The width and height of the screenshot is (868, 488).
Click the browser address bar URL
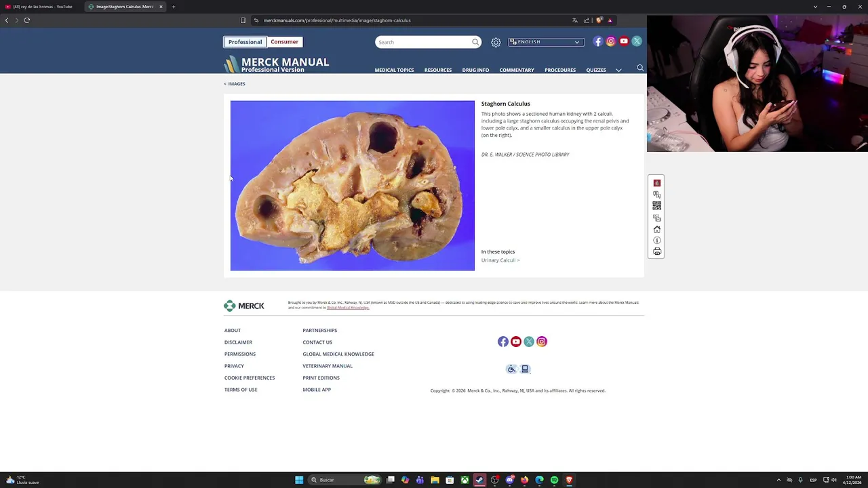337,20
